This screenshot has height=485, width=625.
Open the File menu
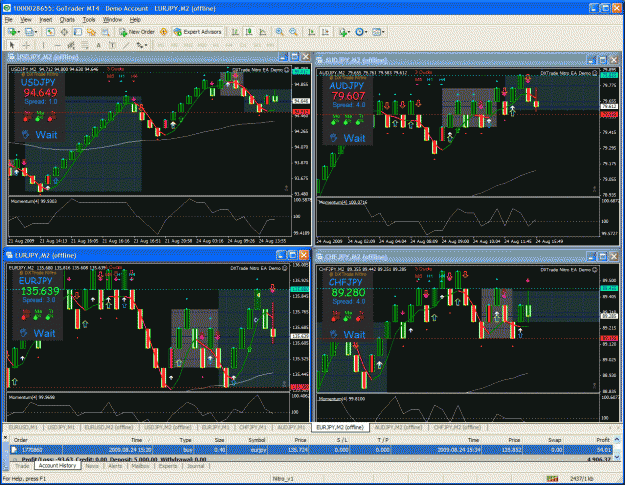8,20
